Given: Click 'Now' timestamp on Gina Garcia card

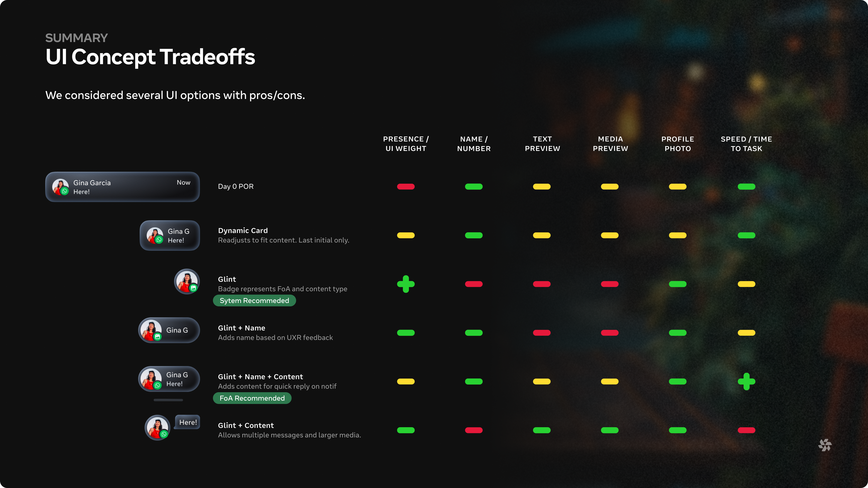Looking at the screenshot, I should coord(184,183).
